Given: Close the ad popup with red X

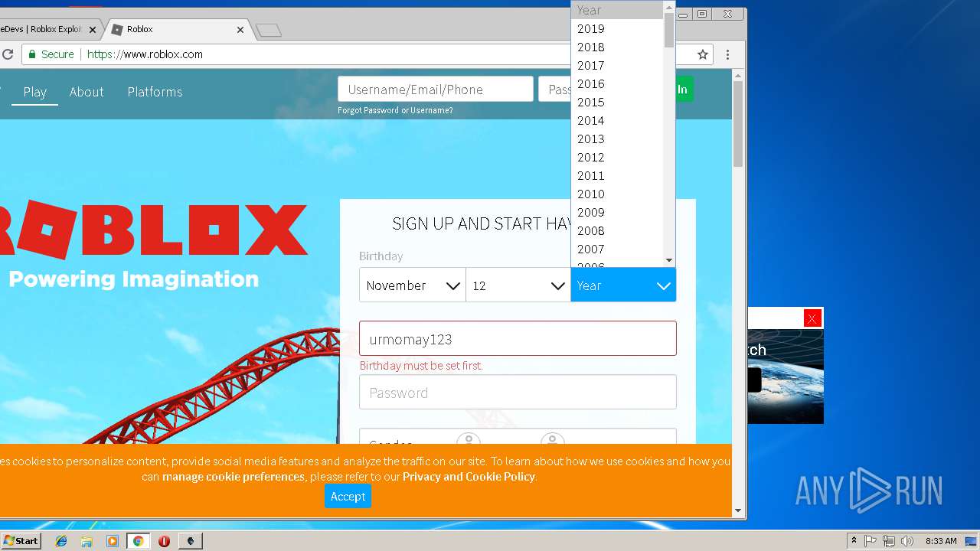Looking at the screenshot, I should click(812, 318).
